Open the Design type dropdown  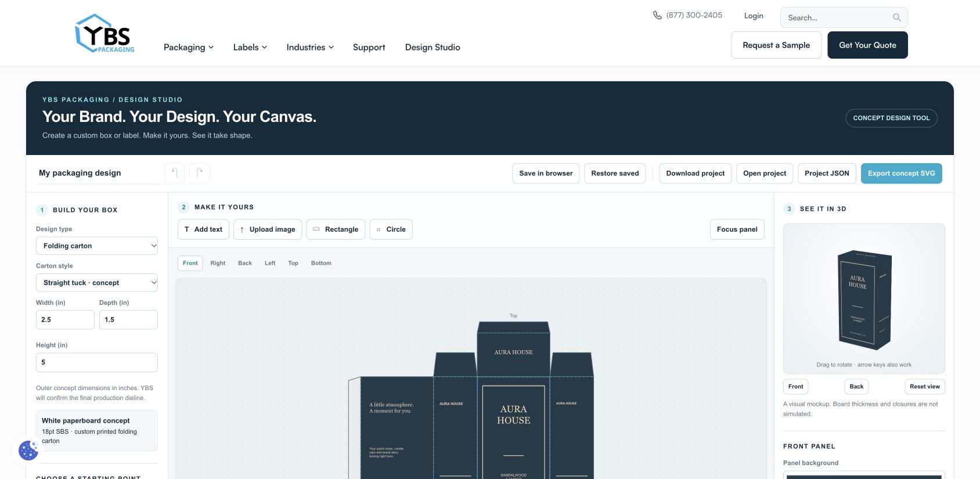point(97,246)
